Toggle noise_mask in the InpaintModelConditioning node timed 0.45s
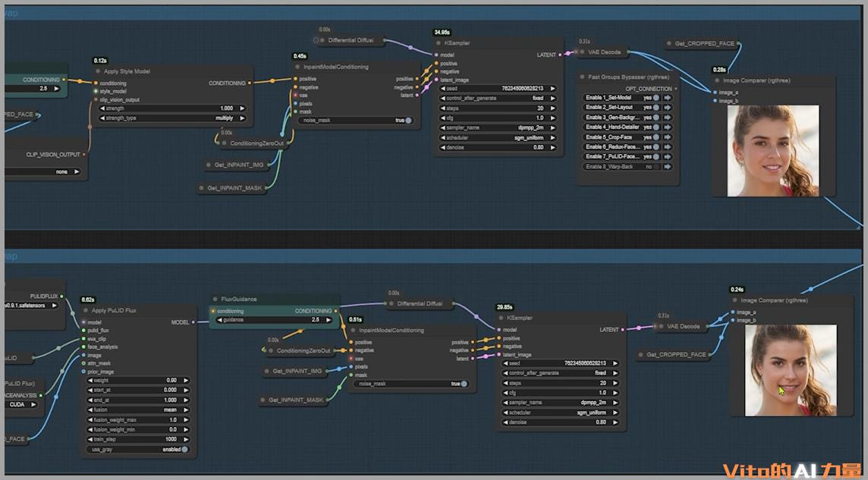Screen dimensions: 868x480 (408, 120)
